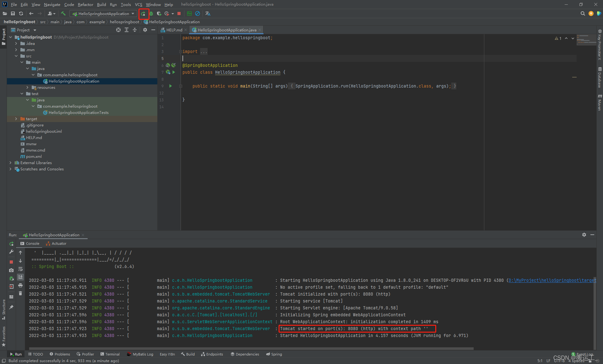Click the trash Clear All console icon
Screen dimensions: 603x364
(20, 293)
